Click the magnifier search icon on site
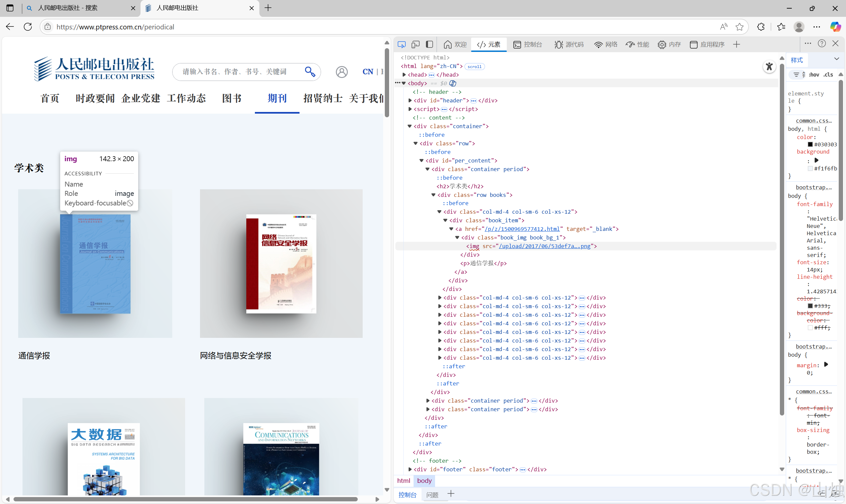 tap(310, 72)
